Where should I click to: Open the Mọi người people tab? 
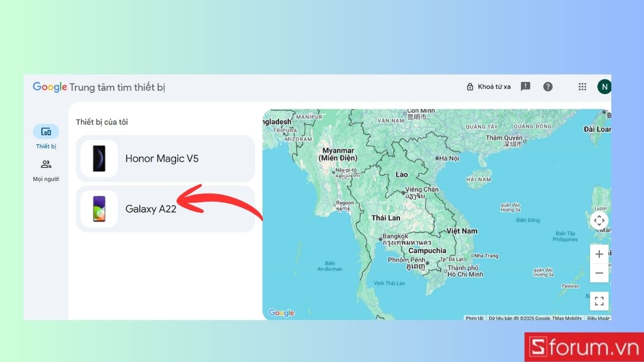(46, 171)
